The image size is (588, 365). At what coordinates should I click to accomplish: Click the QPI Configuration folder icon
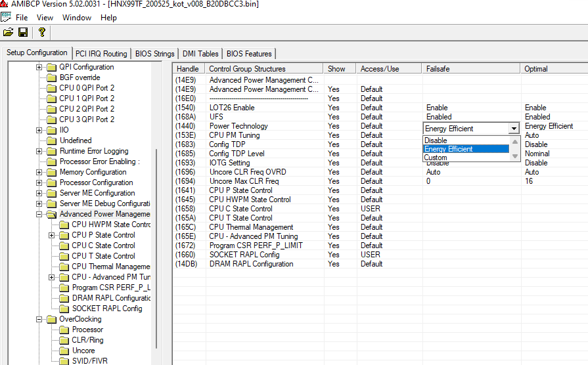(x=51, y=68)
